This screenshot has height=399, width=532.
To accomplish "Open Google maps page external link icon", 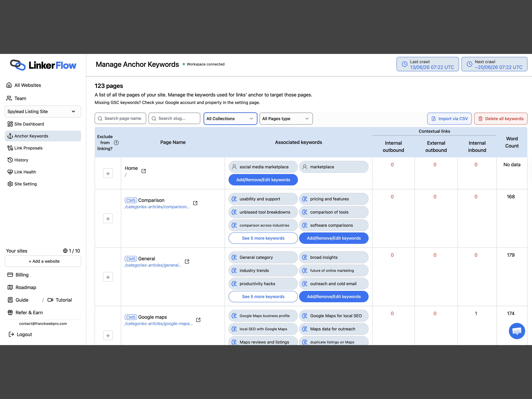I will click(x=198, y=320).
